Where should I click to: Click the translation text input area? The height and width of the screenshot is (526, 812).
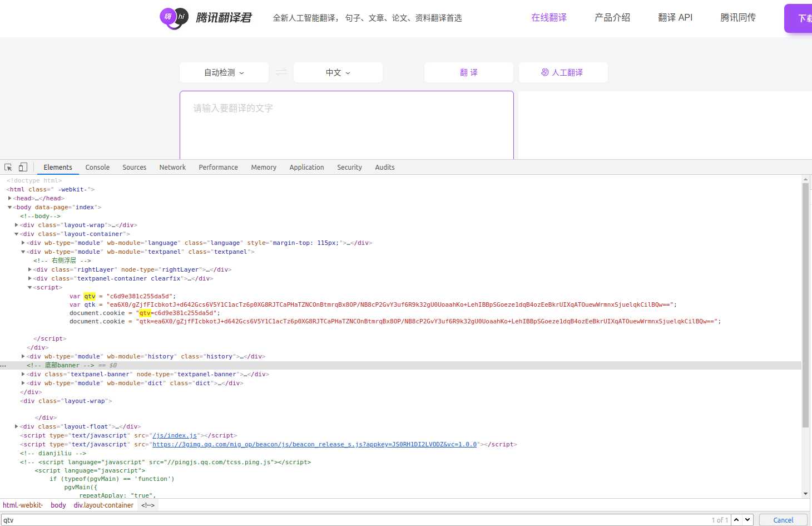click(x=346, y=125)
